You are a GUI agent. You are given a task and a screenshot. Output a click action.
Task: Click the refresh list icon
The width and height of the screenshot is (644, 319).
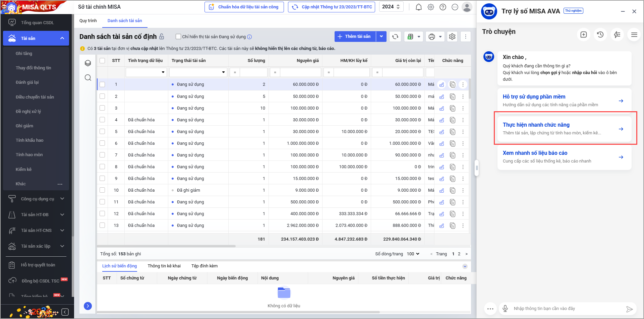click(x=395, y=37)
